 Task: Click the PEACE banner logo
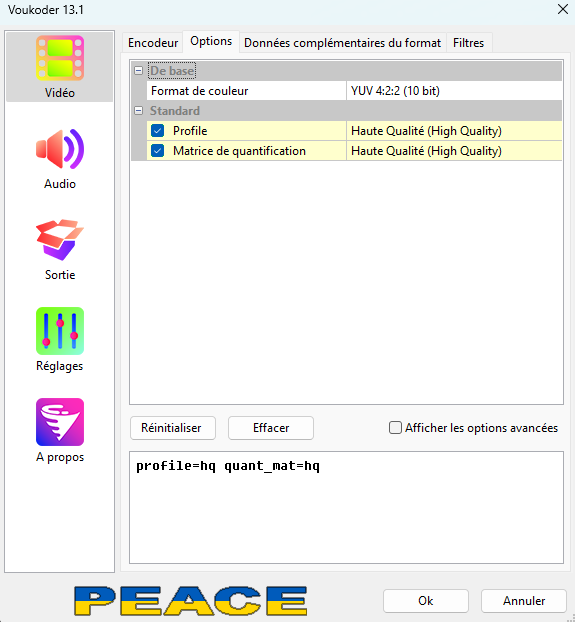(190, 601)
